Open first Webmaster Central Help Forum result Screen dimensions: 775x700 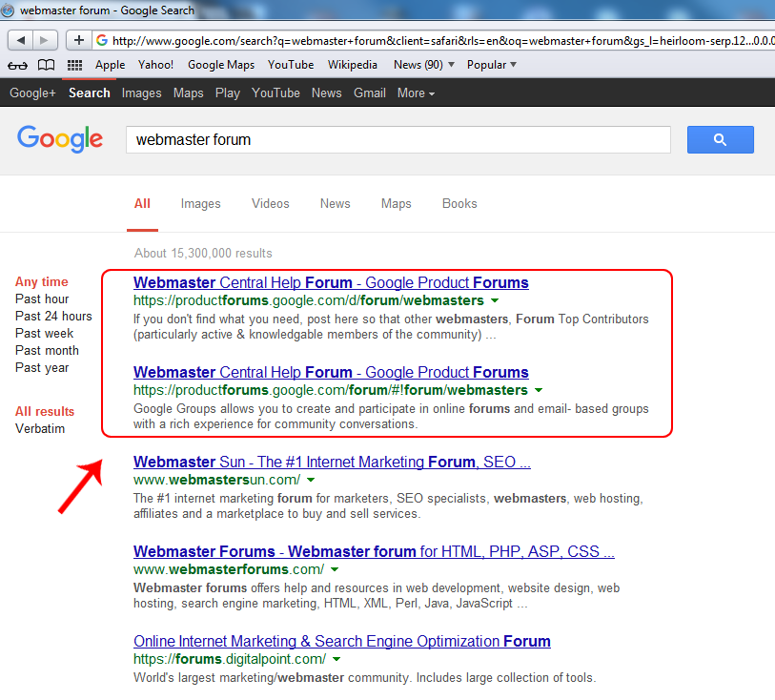pos(331,282)
